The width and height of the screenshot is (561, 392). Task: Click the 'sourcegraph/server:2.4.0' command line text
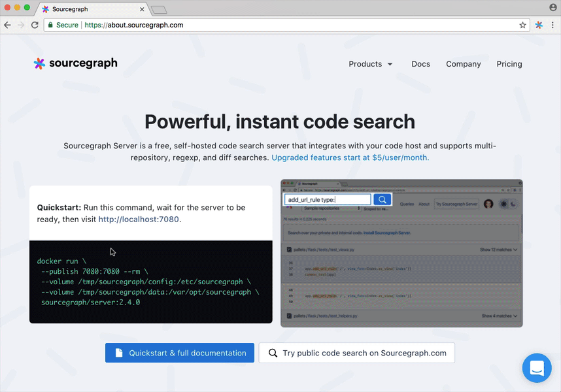tap(90, 302)
